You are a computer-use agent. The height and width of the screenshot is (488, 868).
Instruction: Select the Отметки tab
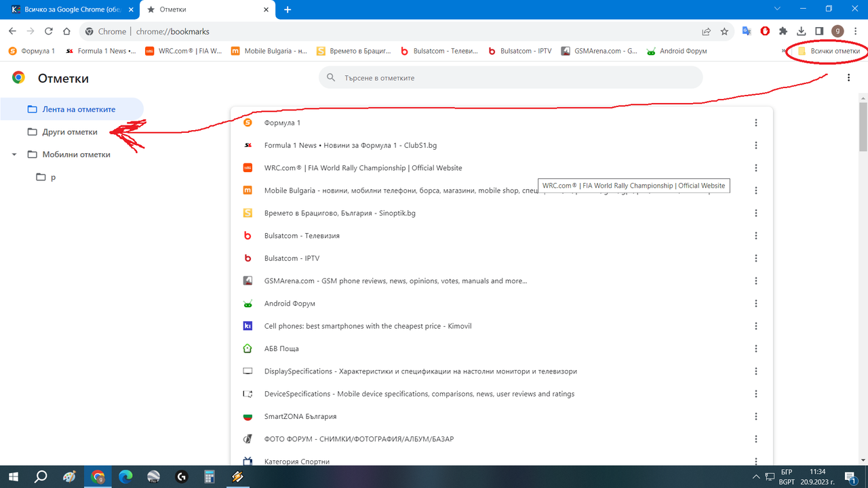click(x=207, y=9)
